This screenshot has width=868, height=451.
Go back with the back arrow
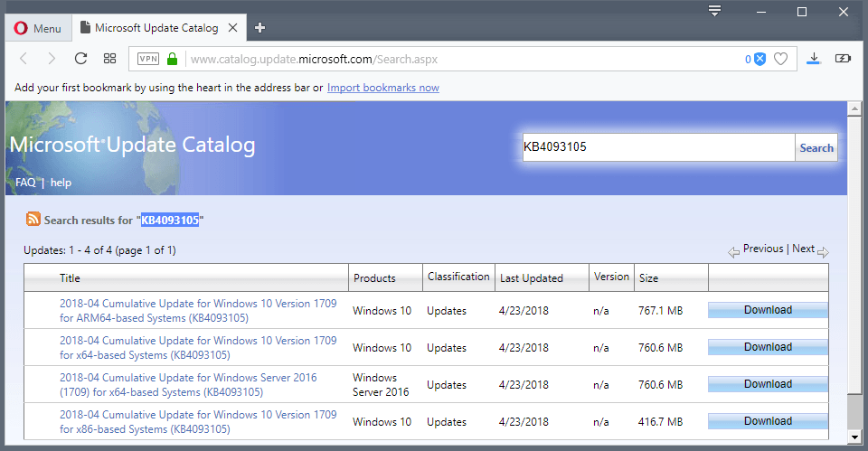click(x=24, y=59)
